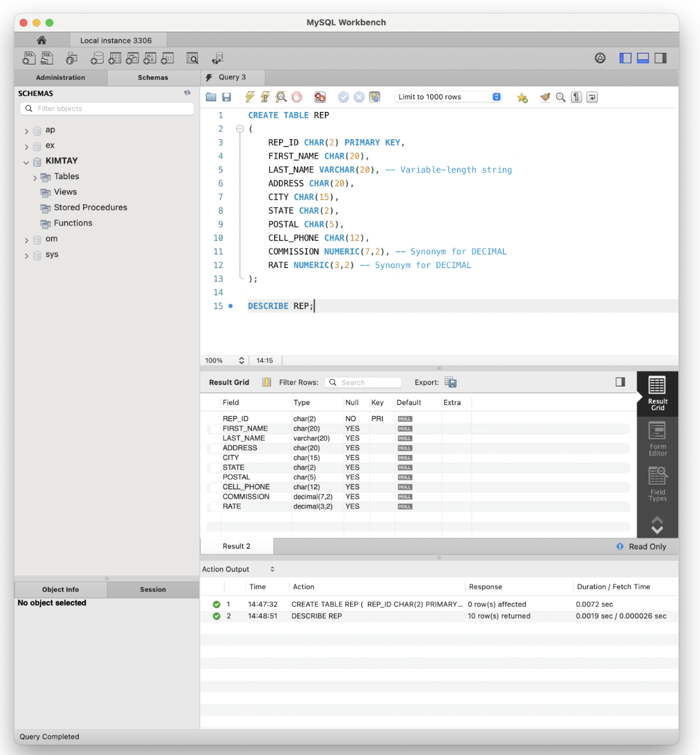700x755 pixels.
Task: Select the Field Types results panel
Action: 657,483
